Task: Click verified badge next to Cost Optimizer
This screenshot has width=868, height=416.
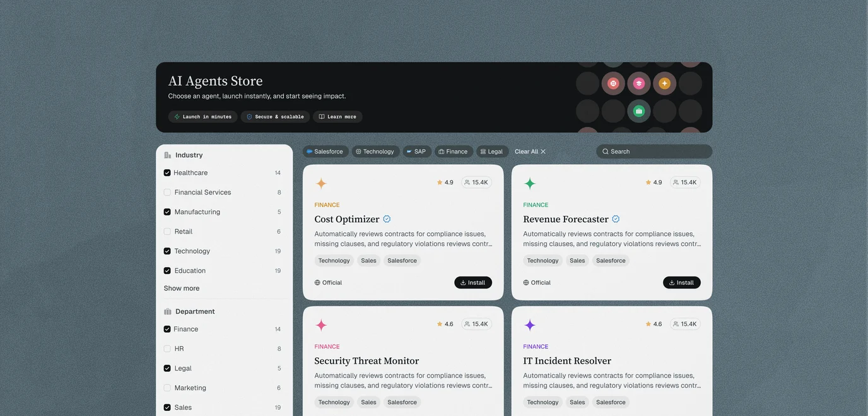Action: point(387,219)
